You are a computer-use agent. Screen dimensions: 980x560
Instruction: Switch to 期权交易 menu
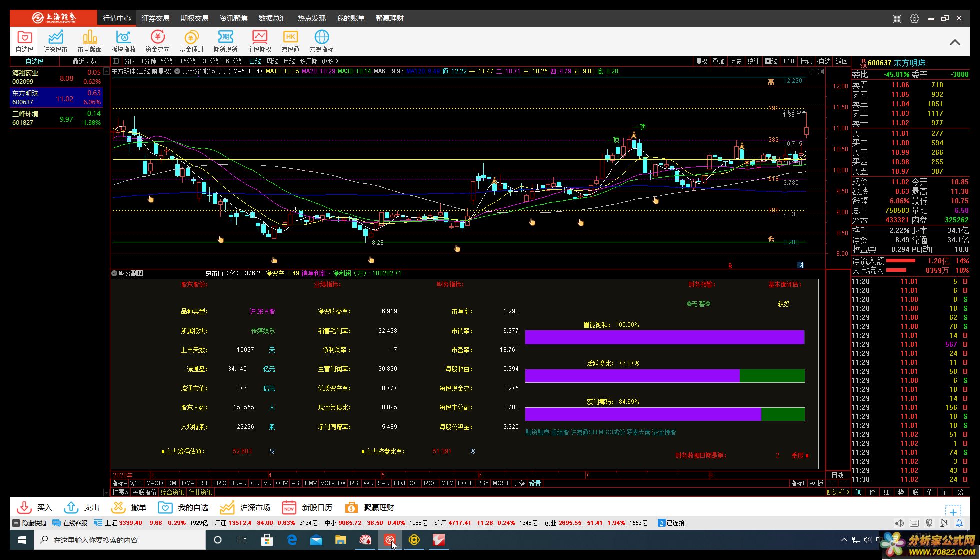[x=194, y=18]
